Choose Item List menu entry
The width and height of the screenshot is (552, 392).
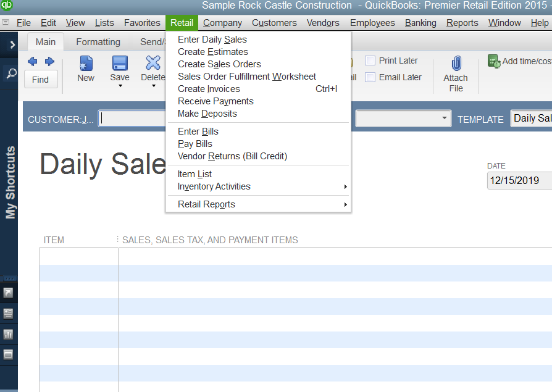point(258,174)
